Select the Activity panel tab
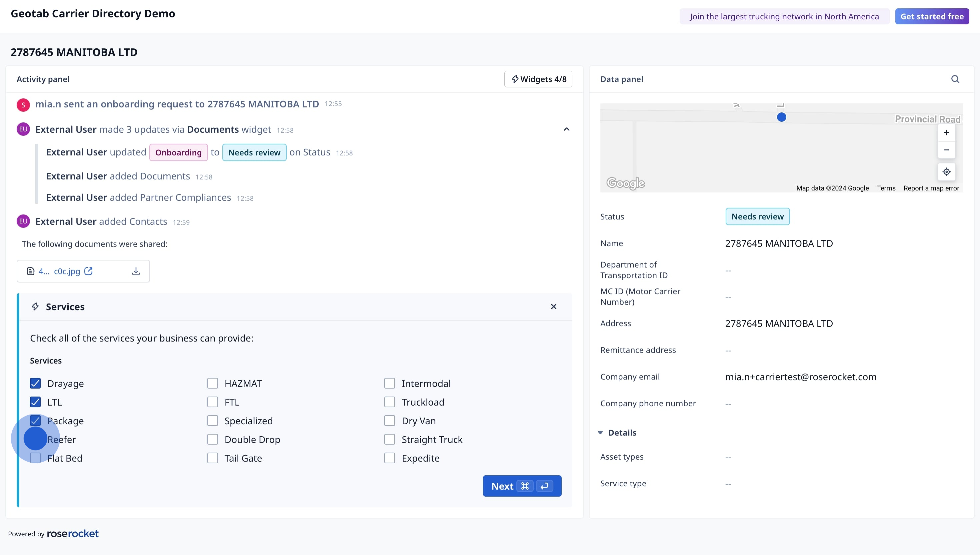This screenshot has height=555, width=980. tap(43, 79)
